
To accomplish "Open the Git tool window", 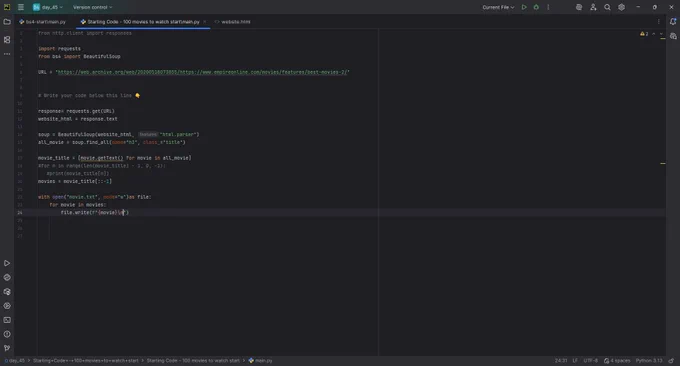I will coord(7,348).
